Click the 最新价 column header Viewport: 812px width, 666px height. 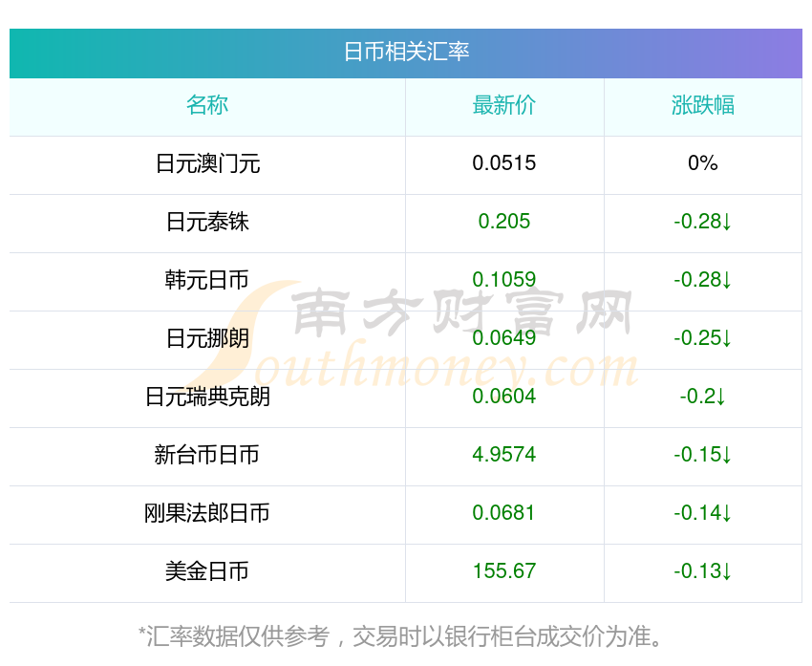click(x=504, y=105)
